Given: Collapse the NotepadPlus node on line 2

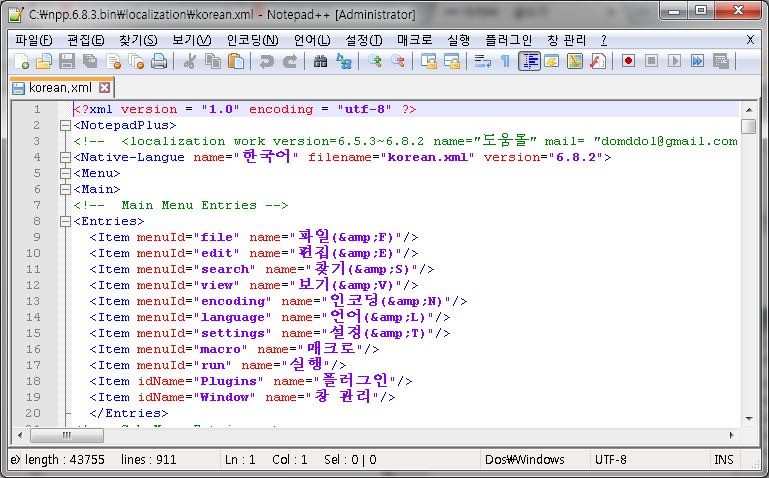Looking at the screenshot, I should tap(65, 126).
